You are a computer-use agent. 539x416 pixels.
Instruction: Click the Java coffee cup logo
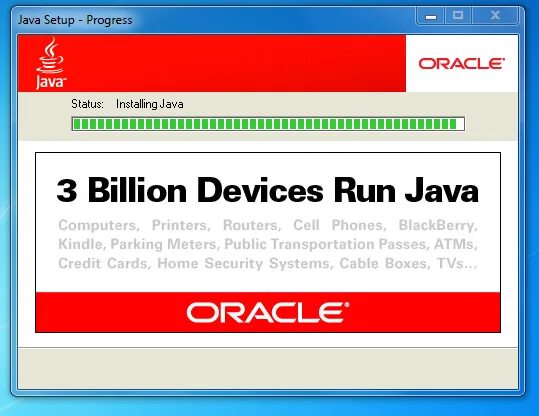pos(51,63)
